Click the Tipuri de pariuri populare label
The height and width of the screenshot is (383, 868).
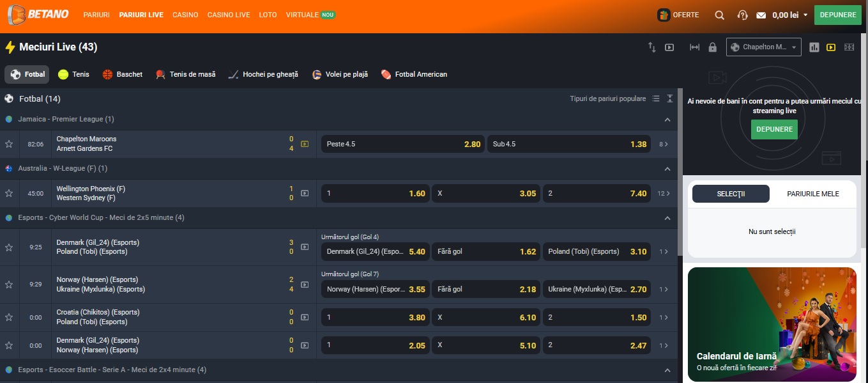608,98
